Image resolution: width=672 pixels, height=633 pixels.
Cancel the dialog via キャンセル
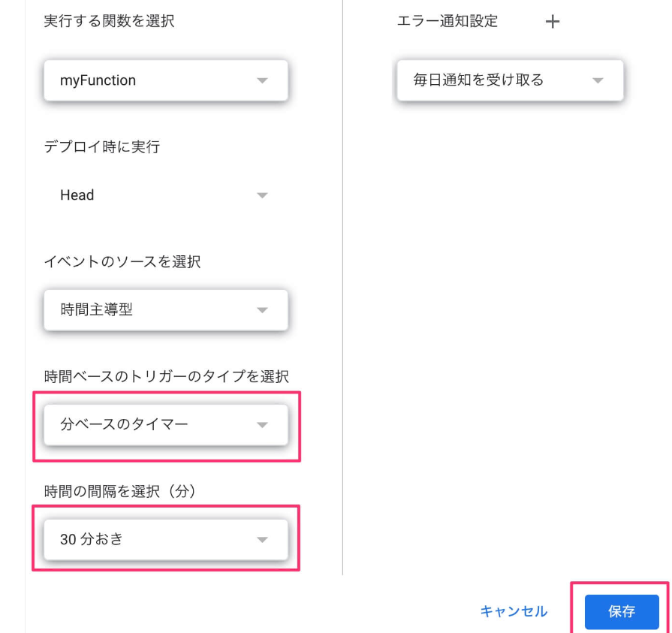tap(514, 611)
